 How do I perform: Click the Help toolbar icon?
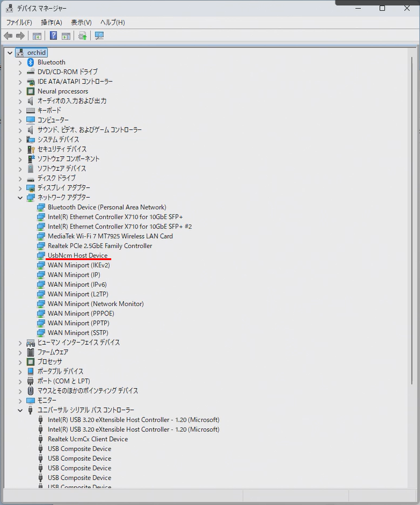pyautogui.click(x=53, y=36)
